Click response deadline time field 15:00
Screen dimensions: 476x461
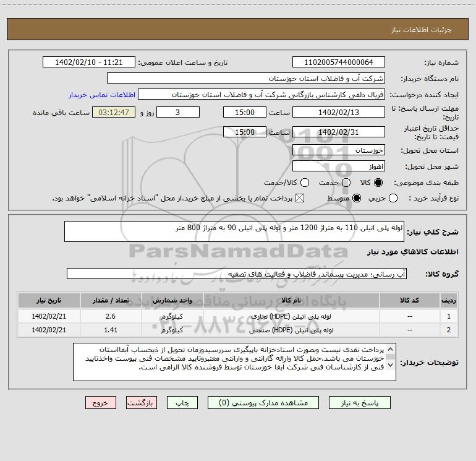click(245, 112)
